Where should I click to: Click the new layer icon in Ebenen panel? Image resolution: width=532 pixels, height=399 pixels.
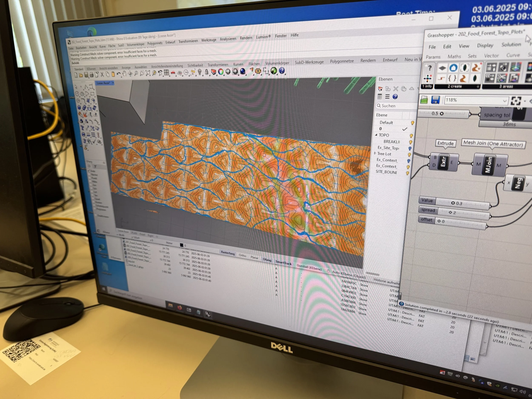[380, 89]
